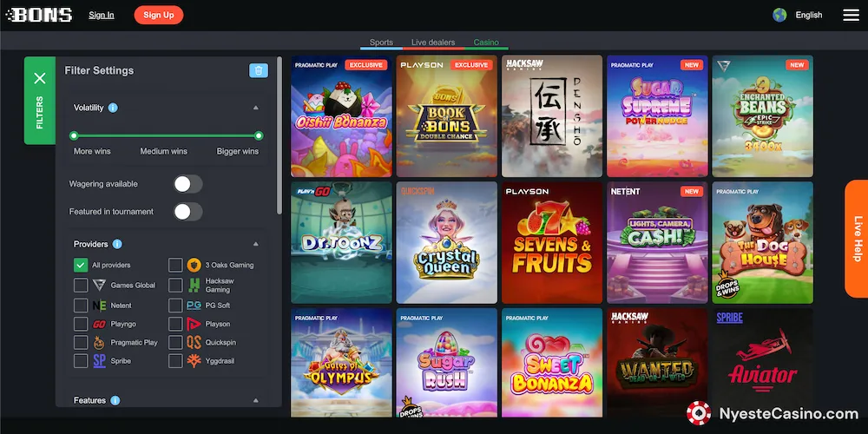Open the Crystal Queen game thumbnail
The height and width of the screenshot is (434, 868).
click(447, 242)
